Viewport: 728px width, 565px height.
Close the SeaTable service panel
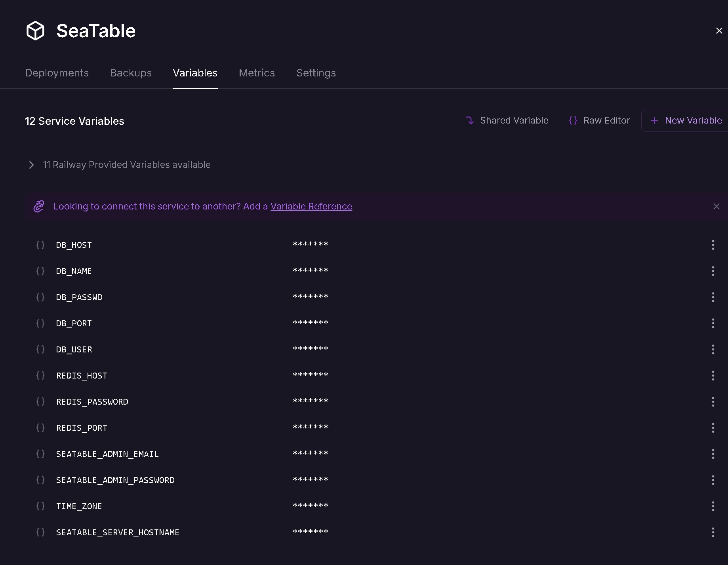click(x=719, y=30)
